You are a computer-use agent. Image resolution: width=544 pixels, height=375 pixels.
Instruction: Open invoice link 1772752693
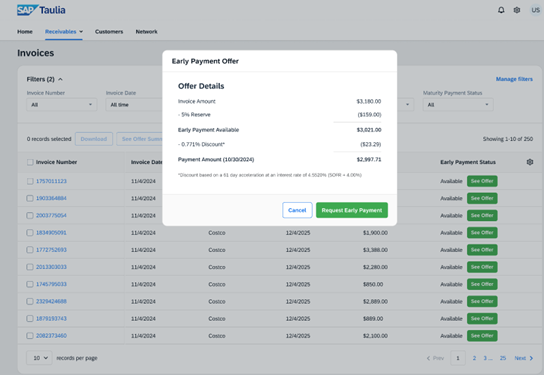[x=51, y=250]
